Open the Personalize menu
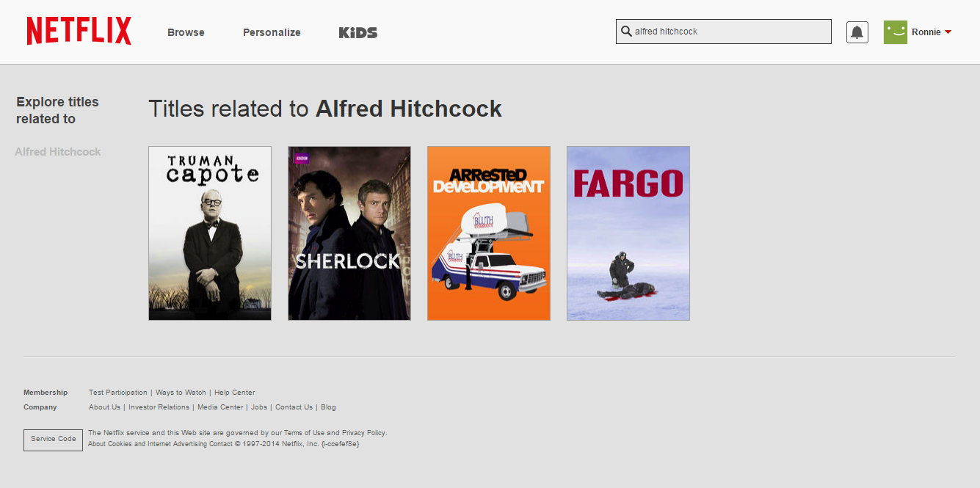This screenshot has width=980, height=488. pyautogui.click(x=272, y=32)
